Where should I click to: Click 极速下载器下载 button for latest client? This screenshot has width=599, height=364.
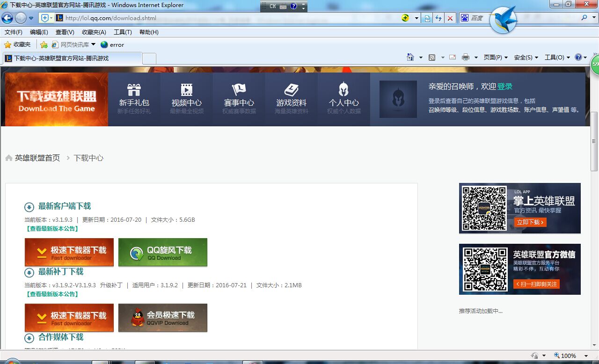point(69,252)
